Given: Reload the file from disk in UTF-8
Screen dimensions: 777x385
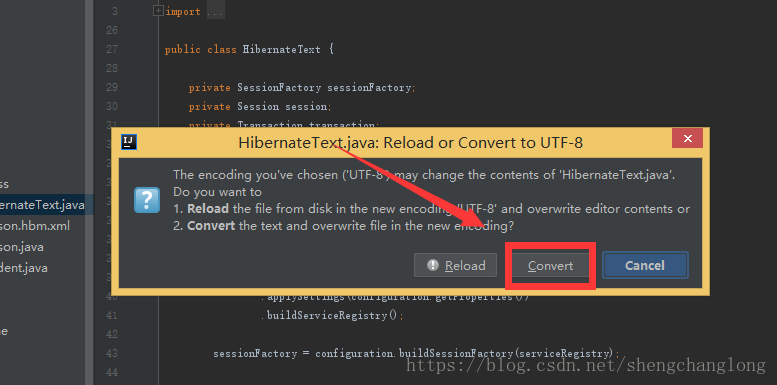Looking at the screenshot, I should pyautogui.click(x=456, y=266).
